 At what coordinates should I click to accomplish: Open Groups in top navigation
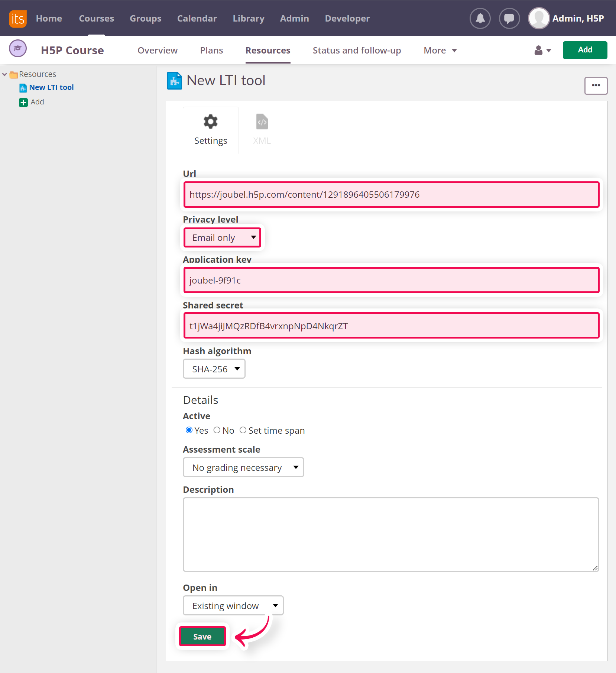(x=146, y=19)
